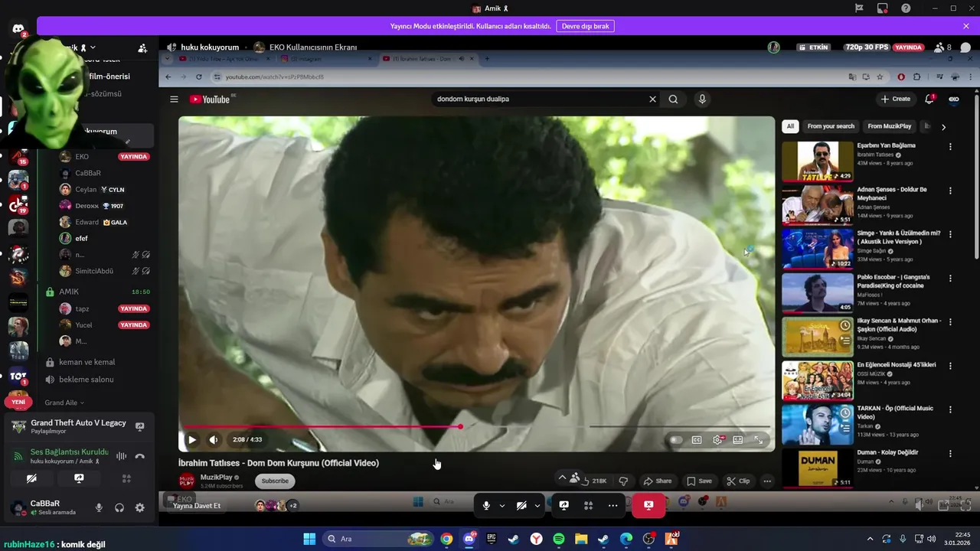Open more actions under the video
Image resolution: width=980 pixels, height=551 pixels.
click(x=767, y=481)
